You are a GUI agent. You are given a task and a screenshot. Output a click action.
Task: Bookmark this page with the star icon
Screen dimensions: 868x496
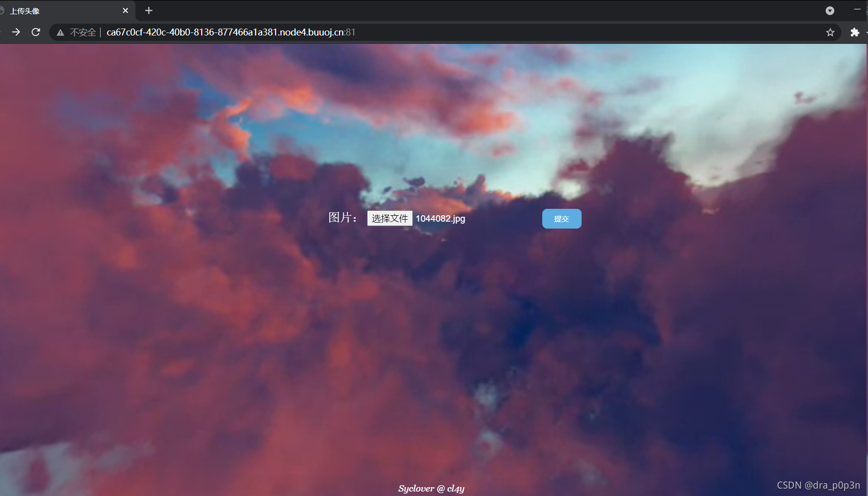[x=830, y=33]
